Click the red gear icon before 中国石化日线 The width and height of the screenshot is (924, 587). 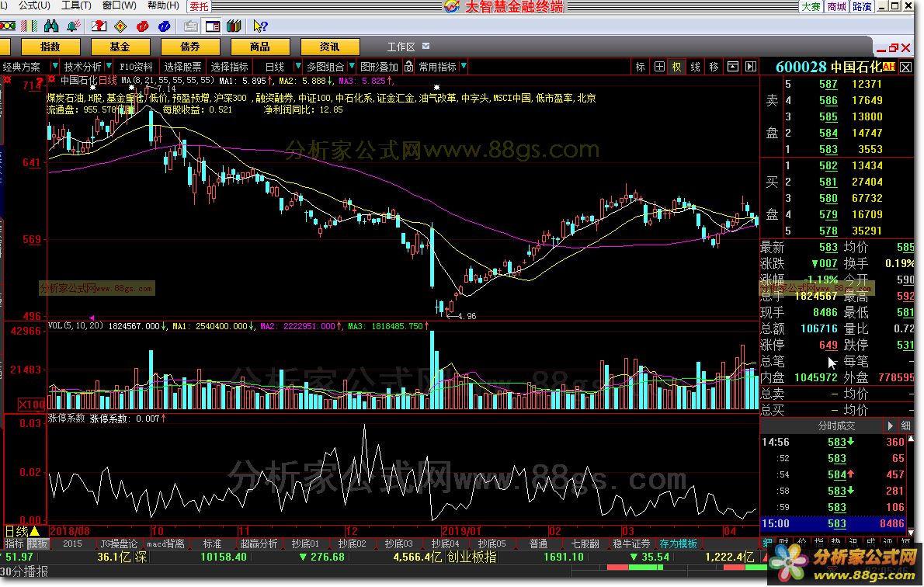coord(52,79)
